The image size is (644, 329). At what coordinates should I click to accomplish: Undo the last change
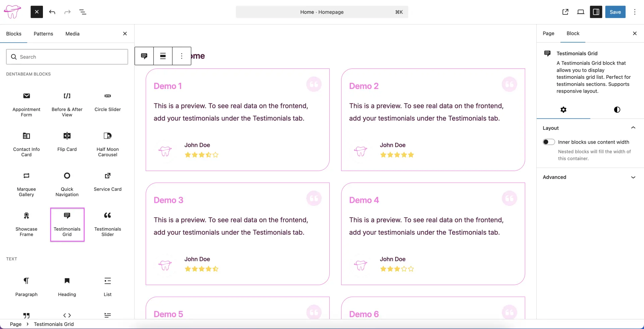[52, 12]
